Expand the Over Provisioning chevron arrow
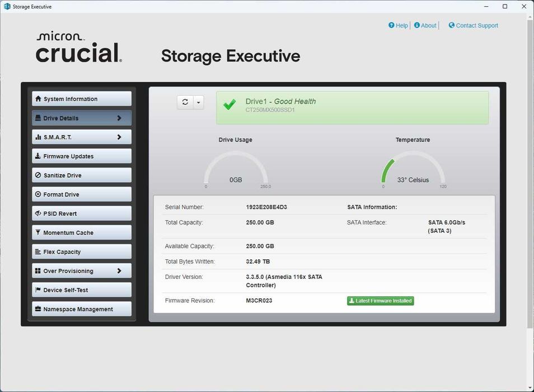 [x=119, y=270]
